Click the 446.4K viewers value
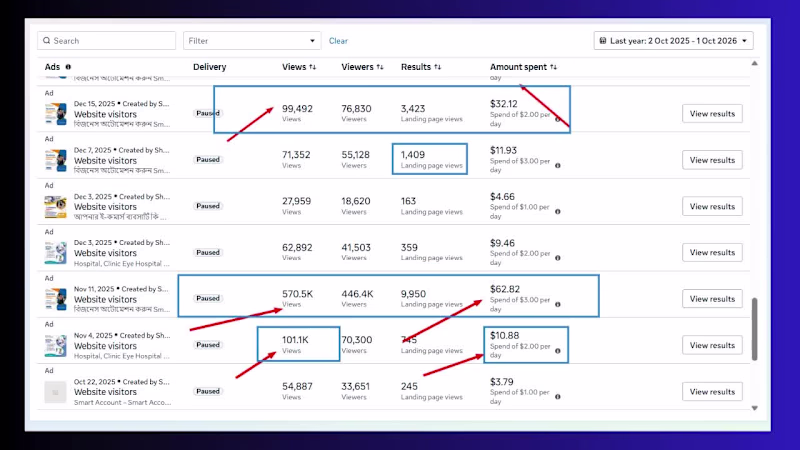The width and height of the screenshot is (800, 450). tap(357, 294)
